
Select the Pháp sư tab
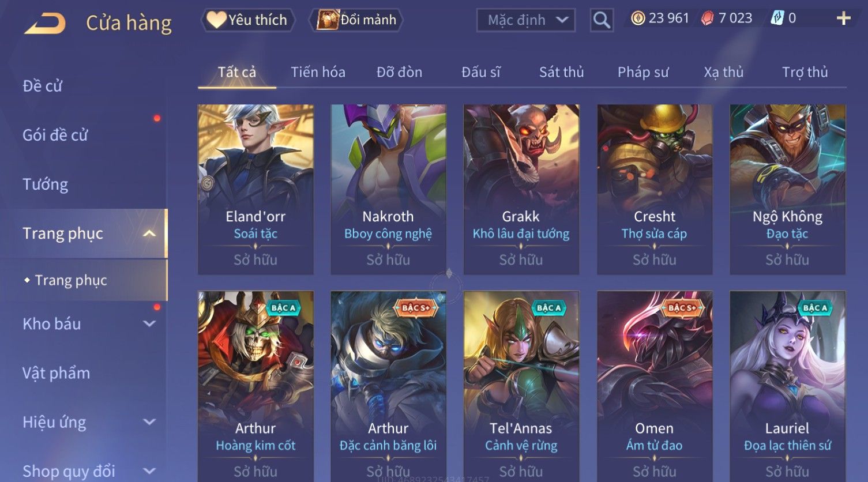(x=643, y=72)
